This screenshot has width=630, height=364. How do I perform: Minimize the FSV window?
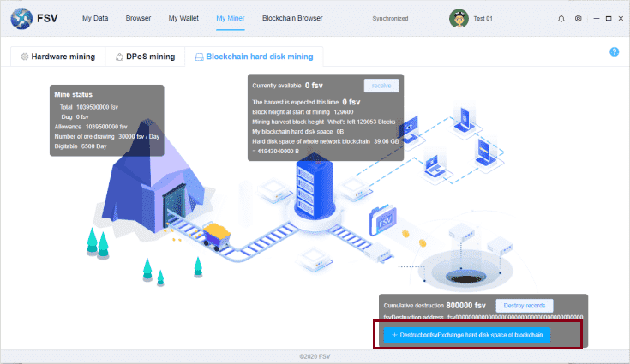pyautogui.click(x=597, y=19)
